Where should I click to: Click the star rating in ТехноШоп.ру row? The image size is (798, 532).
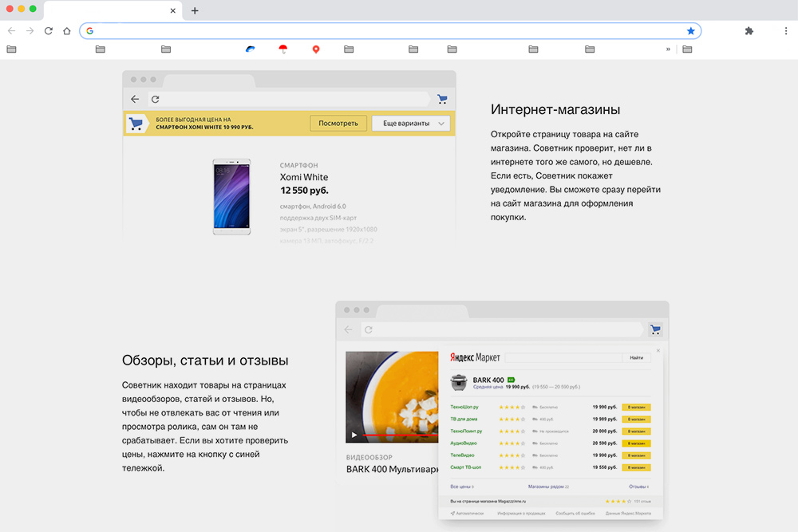pyautogui.click(x=512, y=407)
